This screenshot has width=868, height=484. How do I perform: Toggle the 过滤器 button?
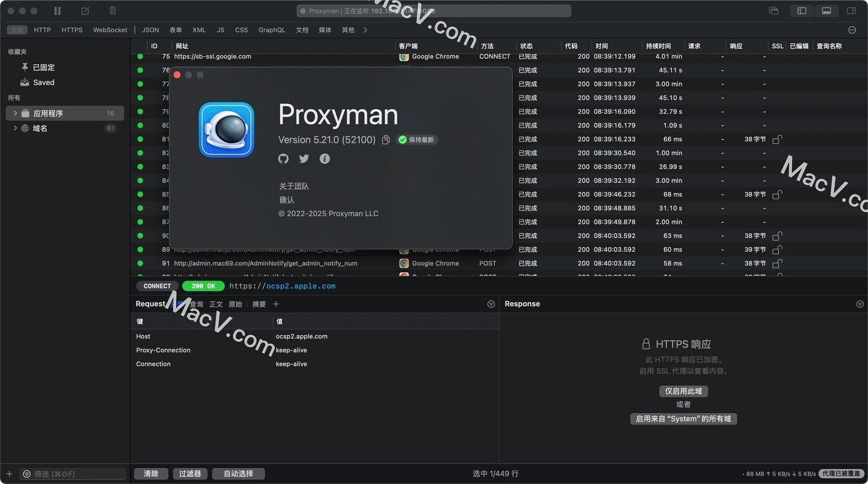tap(190, 474)
